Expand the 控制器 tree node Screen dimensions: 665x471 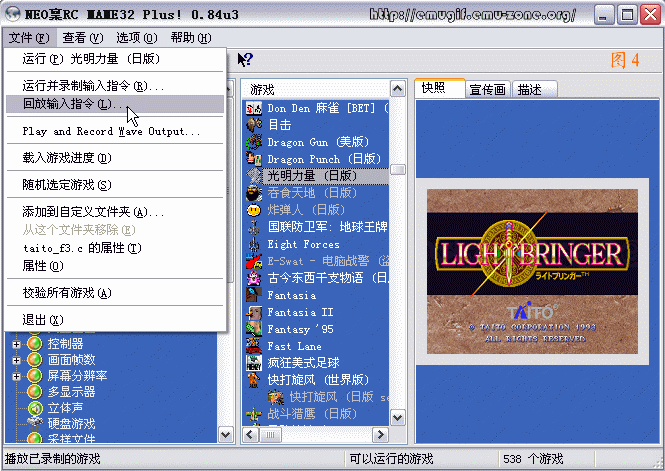[16, 344]
